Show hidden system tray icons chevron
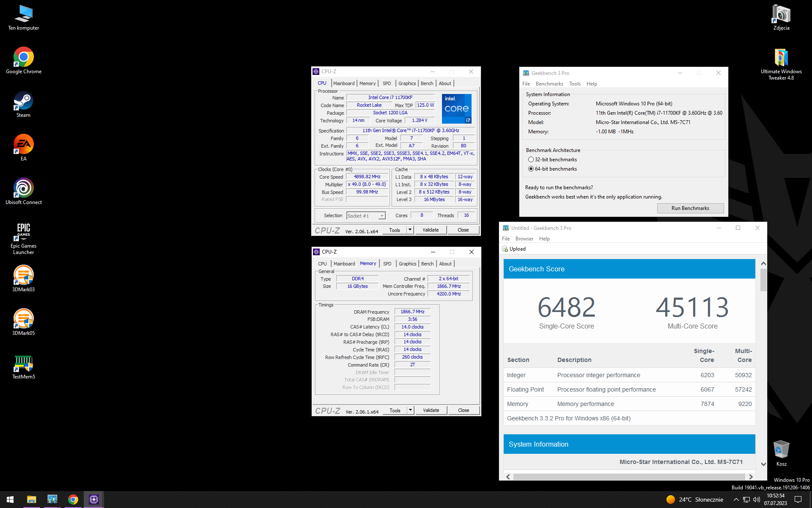The image size is (812, 508). click(x=736, y=500)
